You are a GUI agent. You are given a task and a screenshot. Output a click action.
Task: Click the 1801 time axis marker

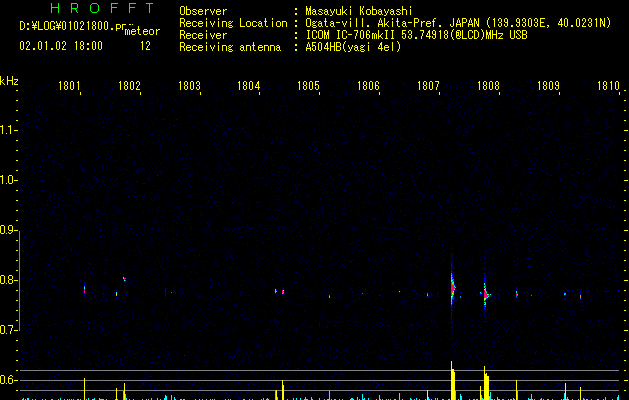(x=69, y=85)
